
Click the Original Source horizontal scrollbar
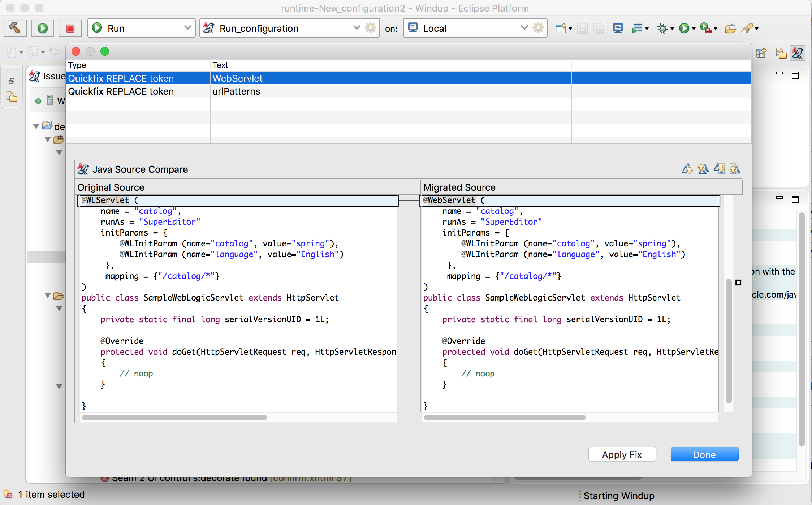[174, 418]
